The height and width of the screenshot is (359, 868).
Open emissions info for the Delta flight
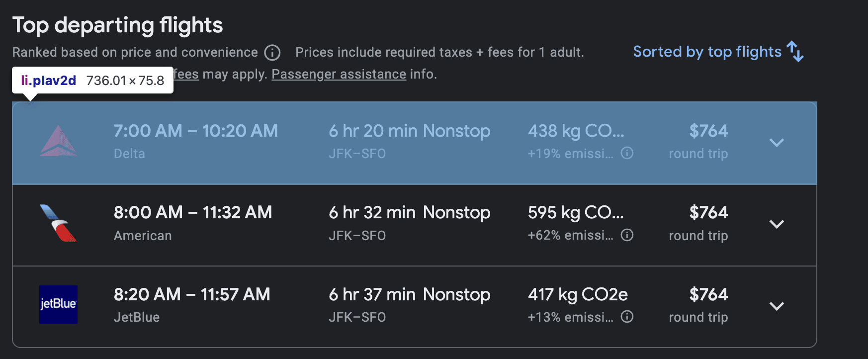coord(627,154)
